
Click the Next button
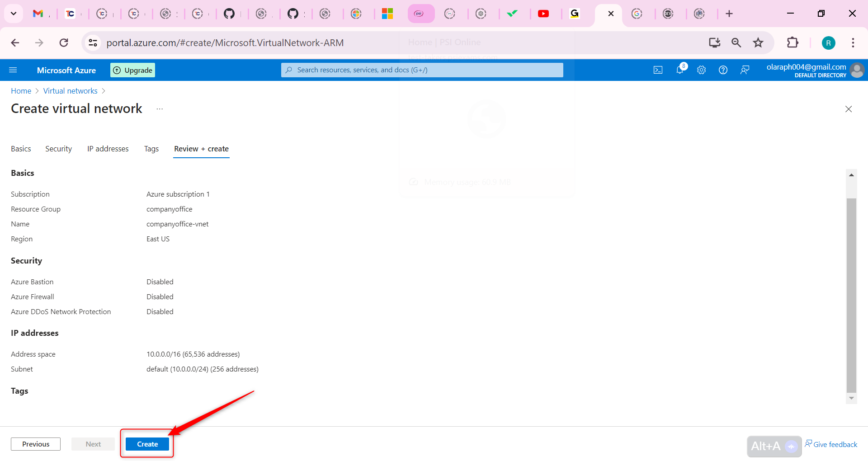(x=93, y=444)
